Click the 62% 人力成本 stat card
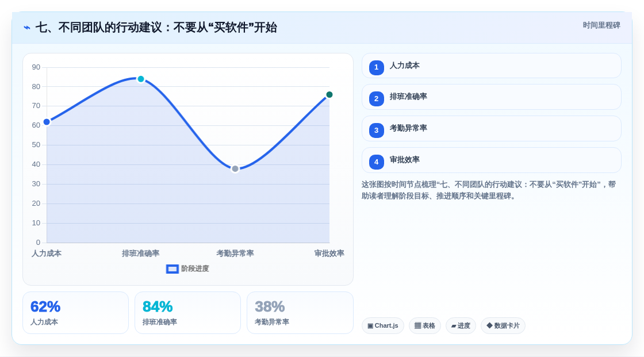644x357 pixels. (75, 313)
